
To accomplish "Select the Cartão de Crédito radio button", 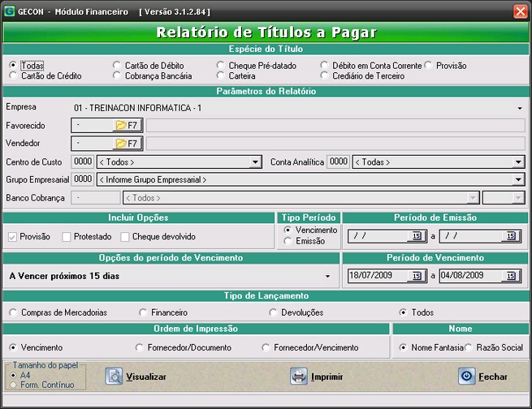I will point(13,75).
